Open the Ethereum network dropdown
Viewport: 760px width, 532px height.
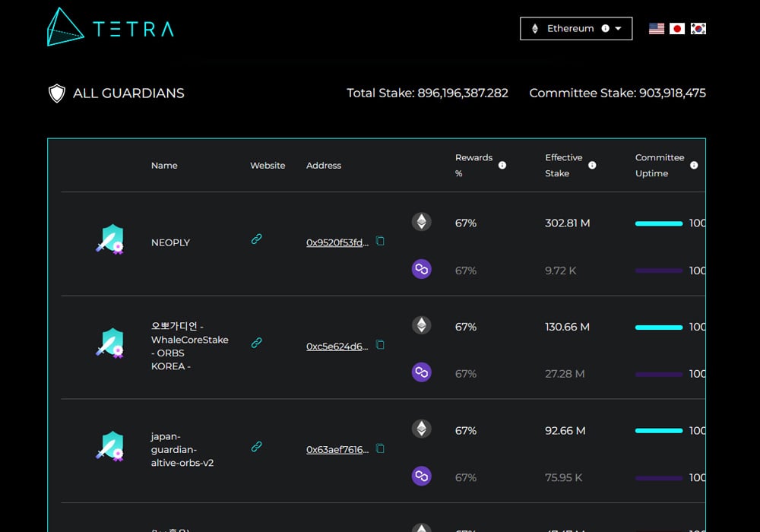[576, 29]
